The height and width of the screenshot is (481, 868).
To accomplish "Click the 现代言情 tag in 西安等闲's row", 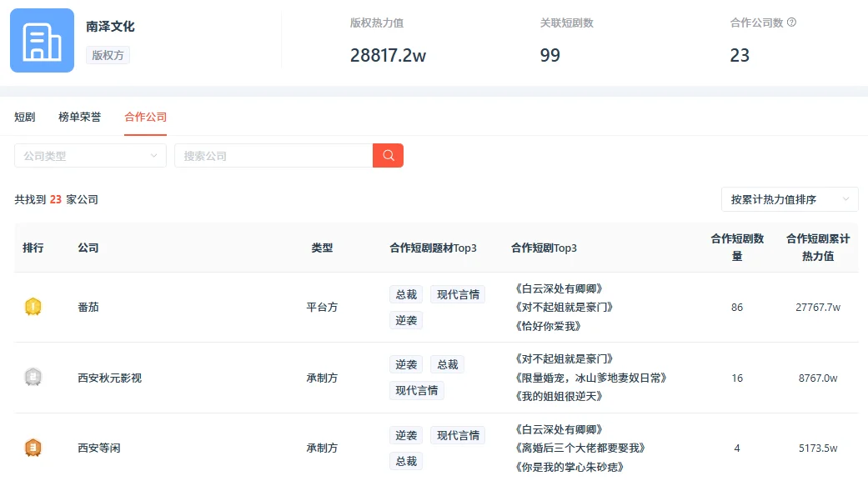I will pos(456,434).
